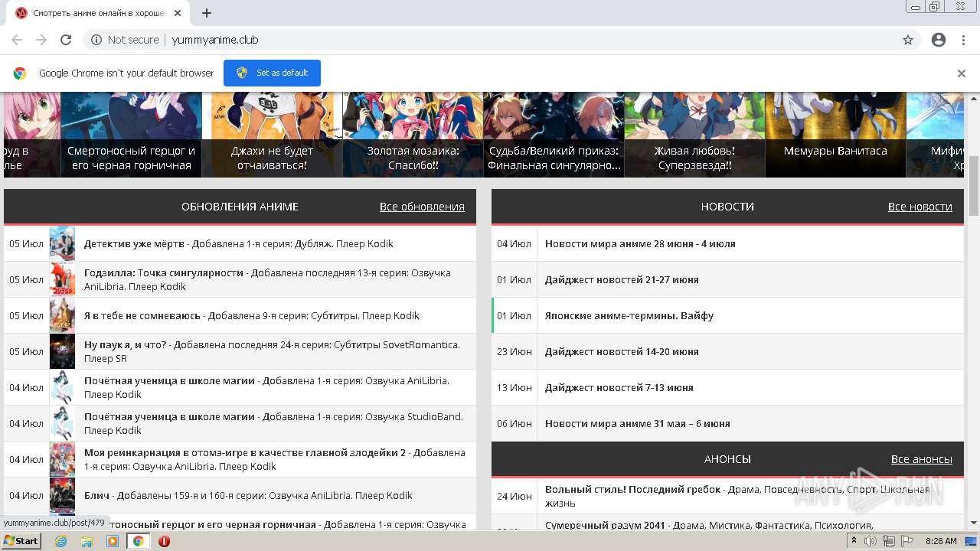Screen dimensions: 980x551
Task: Open Chrome three-dot menu
Action: point(963,40)
